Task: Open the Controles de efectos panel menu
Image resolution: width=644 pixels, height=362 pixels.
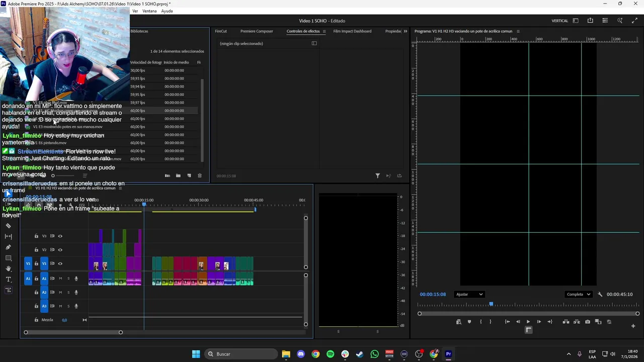Action: click(324, 31)
